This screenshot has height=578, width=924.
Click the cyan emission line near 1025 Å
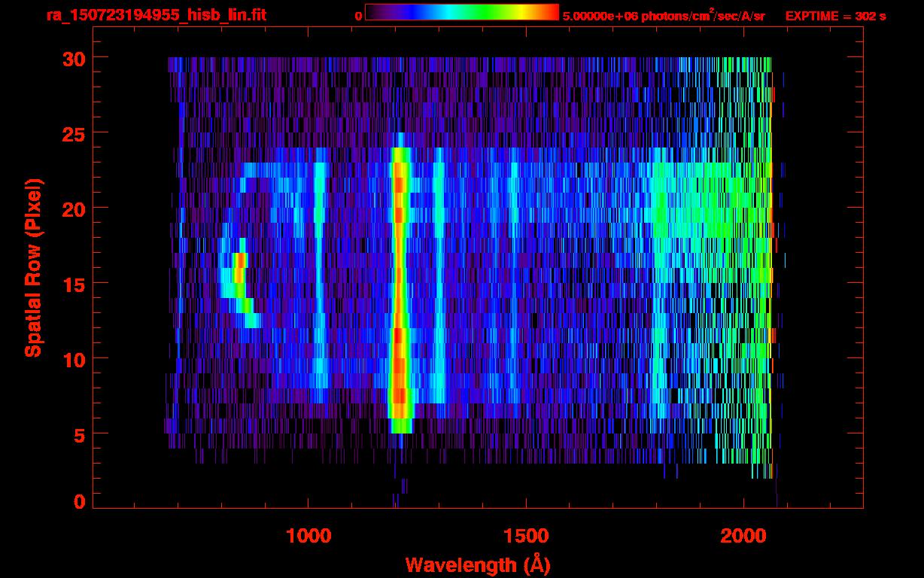[319, 275]
